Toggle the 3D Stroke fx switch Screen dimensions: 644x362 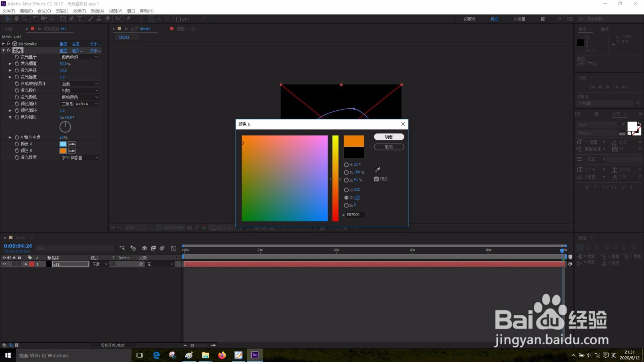8,44
